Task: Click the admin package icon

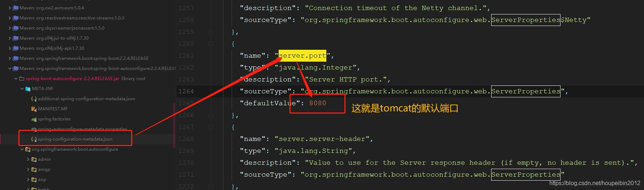Action: coord(34,159)
